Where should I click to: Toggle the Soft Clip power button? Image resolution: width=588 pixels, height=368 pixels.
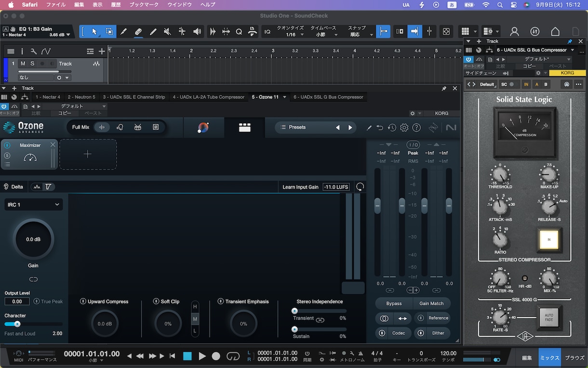(x=156, y=301)
